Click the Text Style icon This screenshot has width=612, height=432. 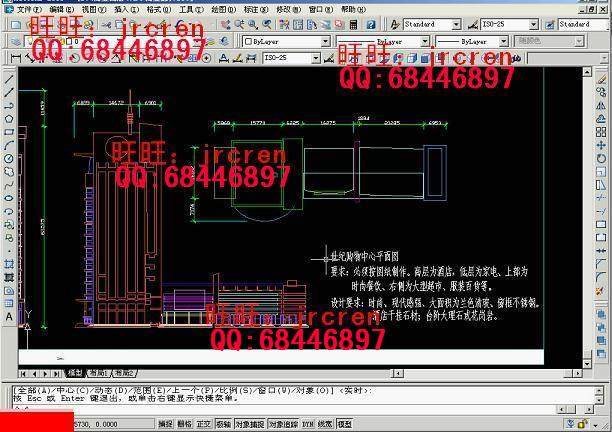395,25
